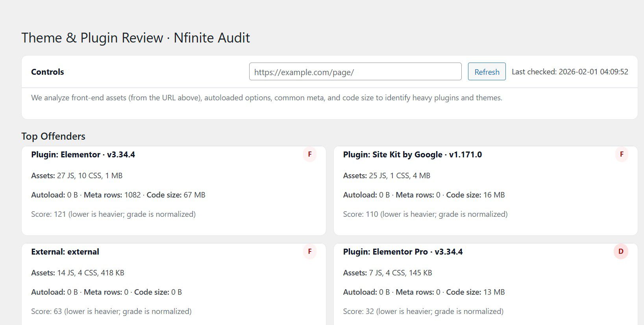Click 'Assets: 7 JS, 4 CSS, 145 KB' line

[x=387, y=273]
